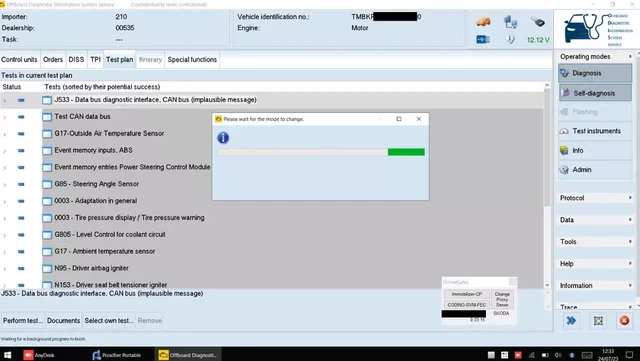This screenshot has width=640, height=361.
Task: Click the blue USB interface icon
Action: tap(483, 39)
